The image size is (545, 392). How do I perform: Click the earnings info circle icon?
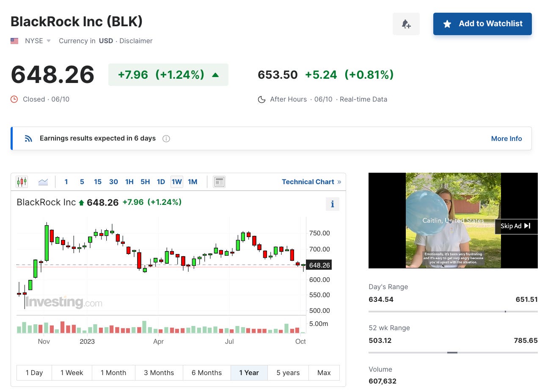click(x=166, y=138)
